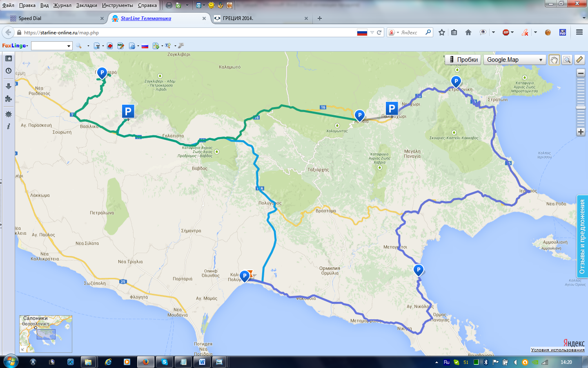
Task: Open the bookmarks star icon in left sidebar
Action: (9, 58)
